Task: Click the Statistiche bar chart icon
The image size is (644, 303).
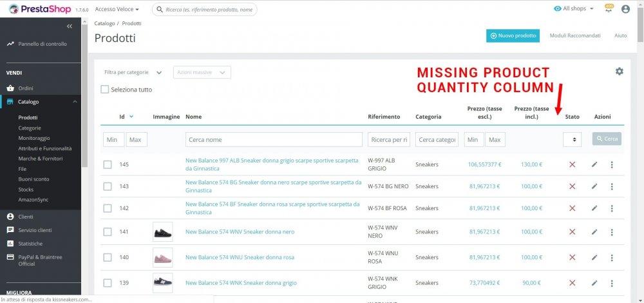Action: click(10, 244)
